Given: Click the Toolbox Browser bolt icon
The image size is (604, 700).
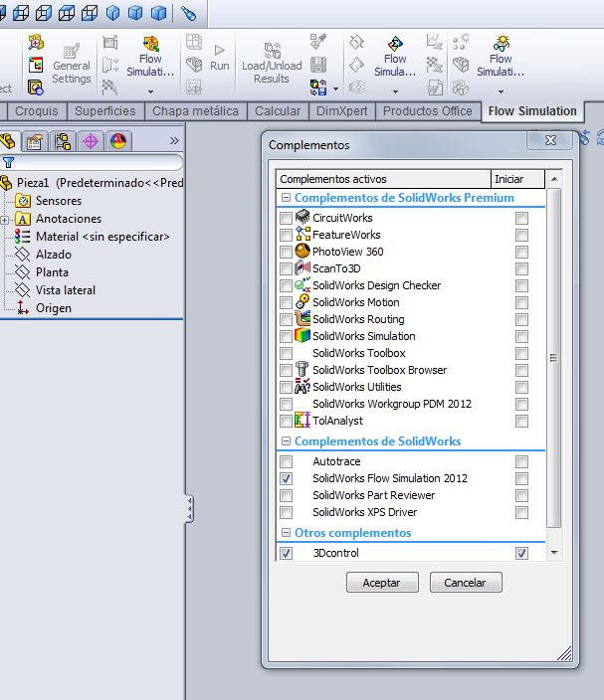Looking at the screenshot, I should click(302, 369).
